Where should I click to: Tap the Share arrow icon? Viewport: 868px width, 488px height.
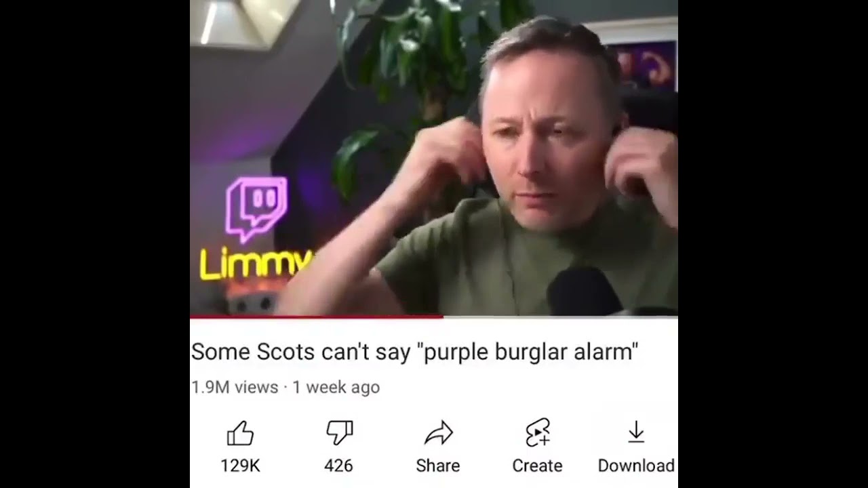438,433
